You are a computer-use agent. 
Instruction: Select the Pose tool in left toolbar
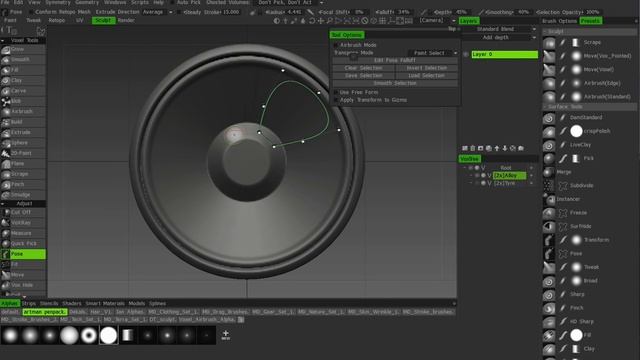point(23,254)
